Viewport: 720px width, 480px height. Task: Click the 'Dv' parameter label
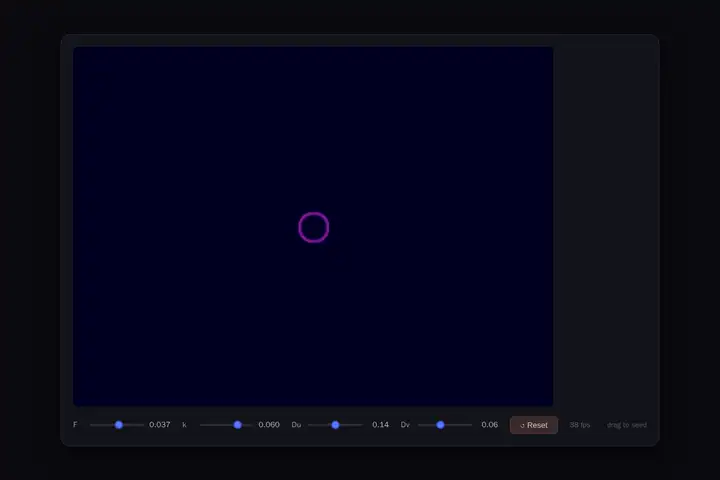[x=405, y=425]
